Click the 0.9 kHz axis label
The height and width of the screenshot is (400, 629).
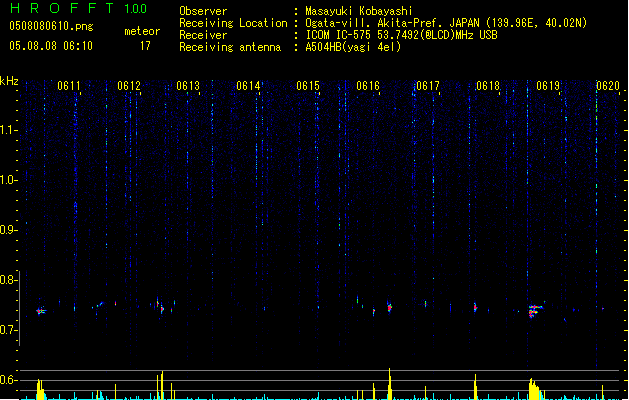[8, 230]
